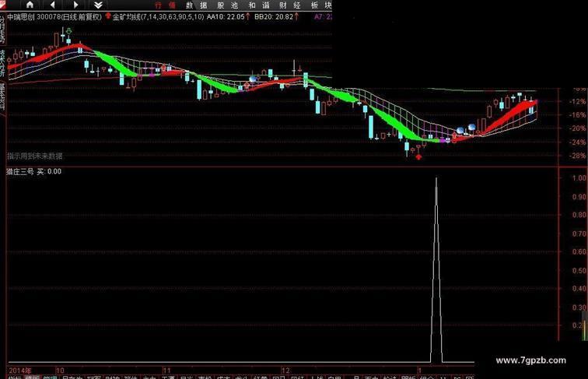This screenshot has width=588, height=379.
Task: Click the month 12 marker on time axis
Action: tap(285, 370)
